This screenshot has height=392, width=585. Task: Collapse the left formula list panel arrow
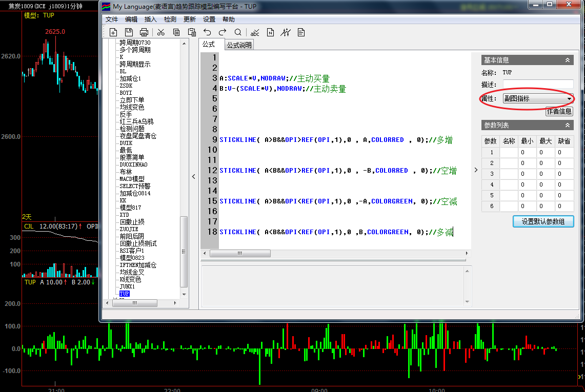click(x=193, y=176)
